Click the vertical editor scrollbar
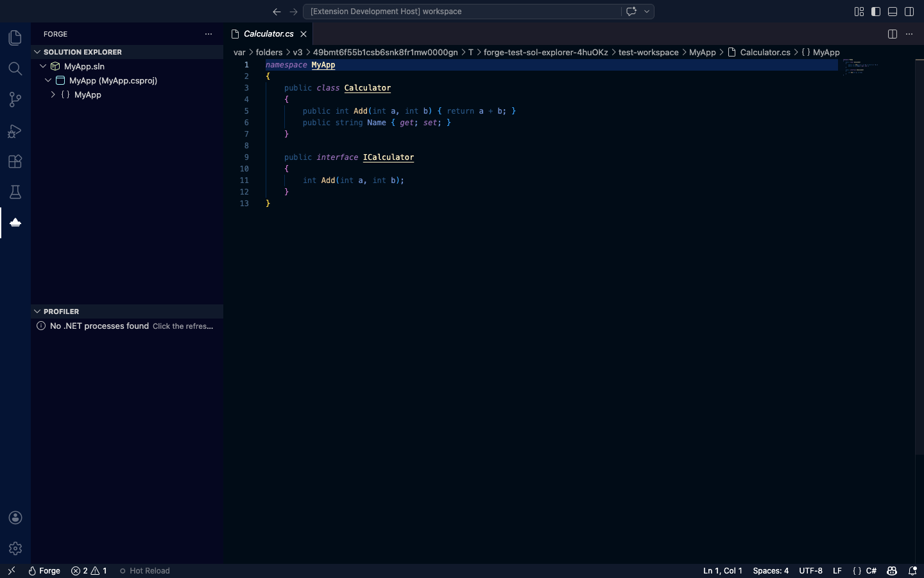Screen dimensions: 924x578 (x=919, y=257)
